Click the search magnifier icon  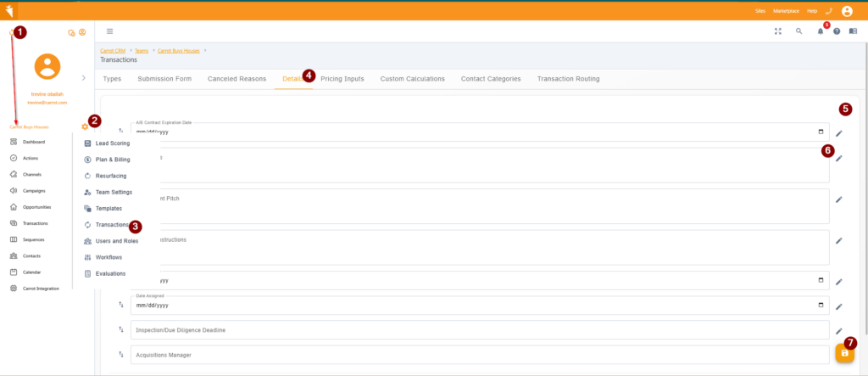pyautogui.click(x=798, y=31)
